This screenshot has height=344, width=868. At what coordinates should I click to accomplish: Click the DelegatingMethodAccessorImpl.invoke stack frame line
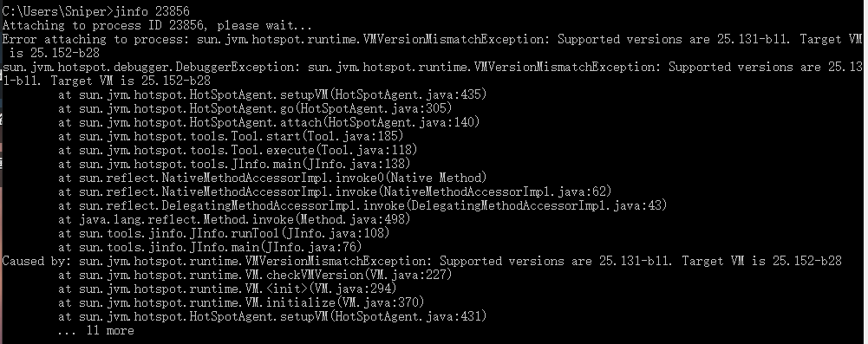(362, 205)
